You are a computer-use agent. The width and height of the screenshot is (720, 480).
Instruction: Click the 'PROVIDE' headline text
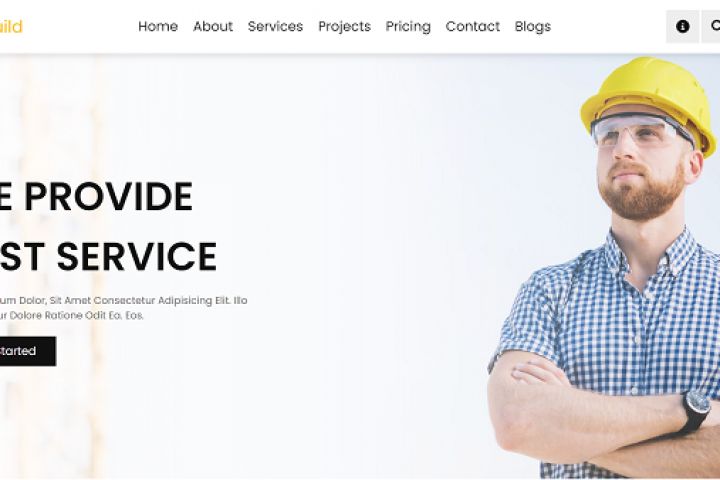pyautogui.click(x=108, y=197)
